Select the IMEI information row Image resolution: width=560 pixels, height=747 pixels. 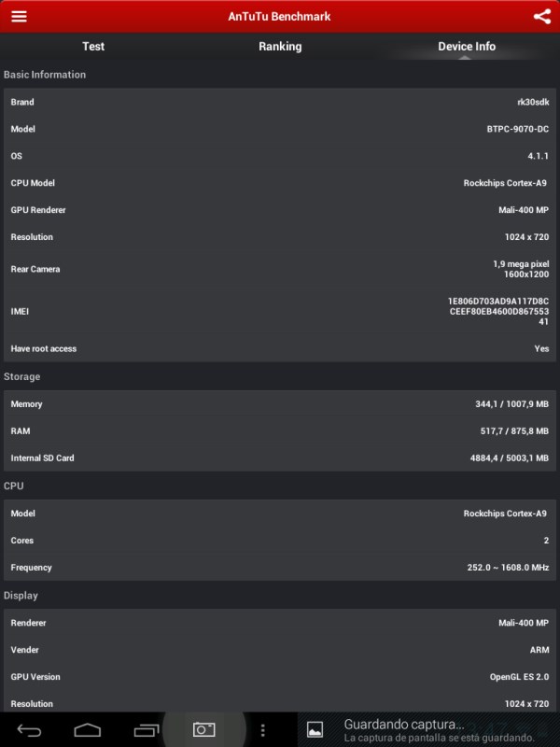pos(280,310)
